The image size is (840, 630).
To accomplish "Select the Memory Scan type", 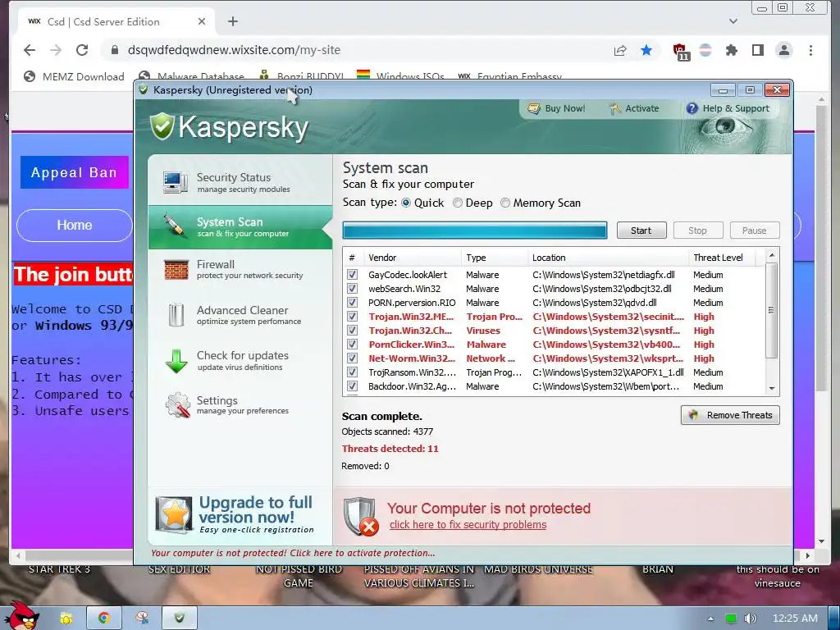I will tap(505, 203).
